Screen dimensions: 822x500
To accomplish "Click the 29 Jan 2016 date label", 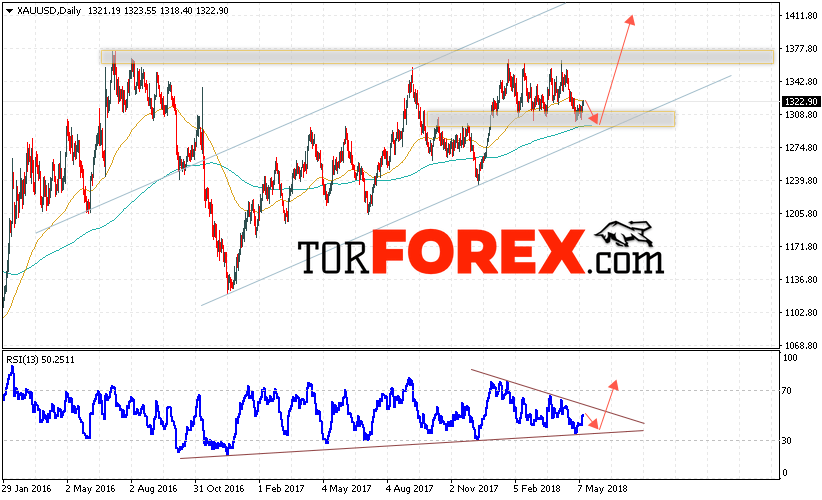I will point(27,488).
